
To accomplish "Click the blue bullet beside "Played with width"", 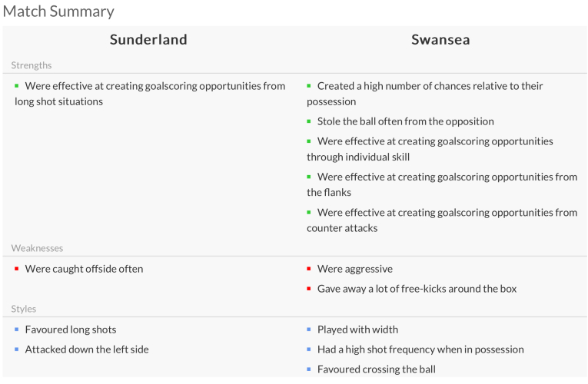I will [x=309, y=329].
